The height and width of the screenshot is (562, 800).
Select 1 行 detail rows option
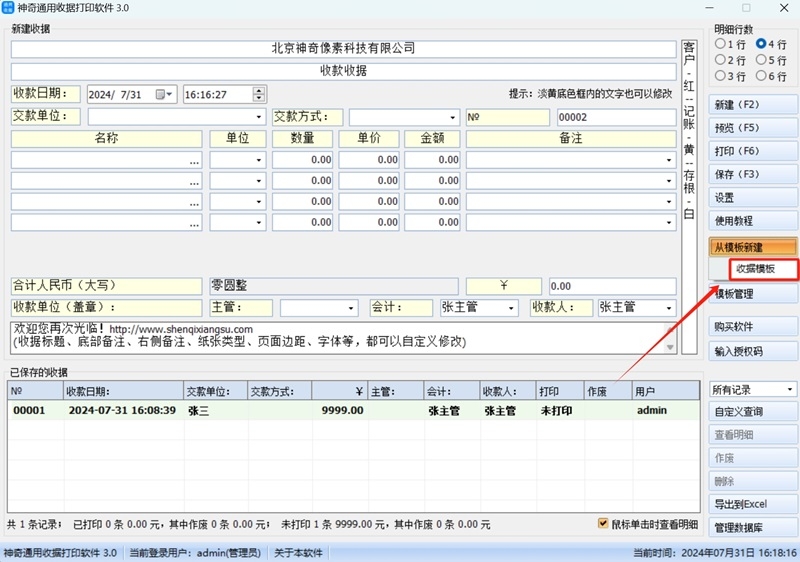point(720,44)
